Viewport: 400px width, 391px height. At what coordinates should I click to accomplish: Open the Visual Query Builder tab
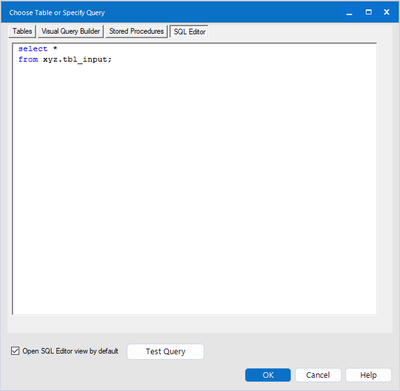pyautogui.click(x=71, y=31)
